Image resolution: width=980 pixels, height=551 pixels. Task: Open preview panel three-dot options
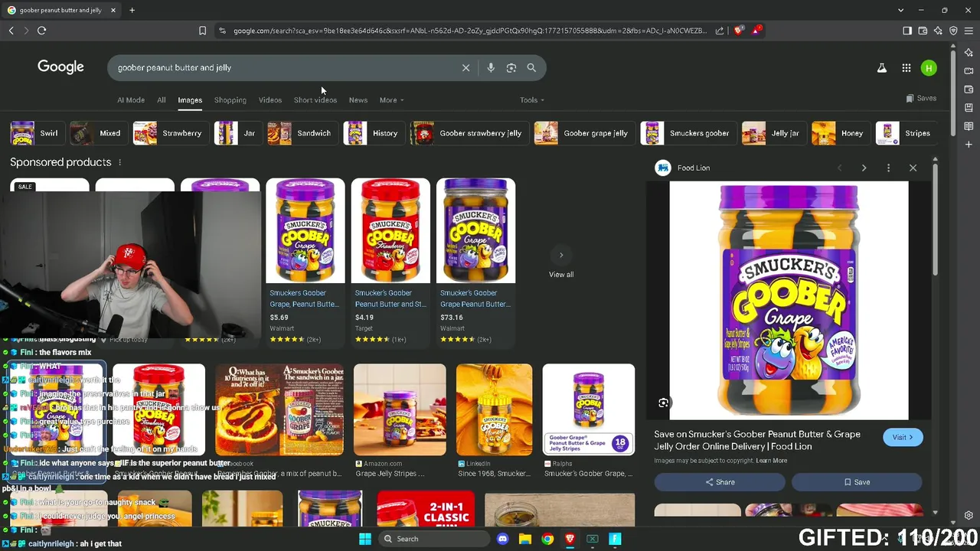pyautogui.click(x=888, y=168)
